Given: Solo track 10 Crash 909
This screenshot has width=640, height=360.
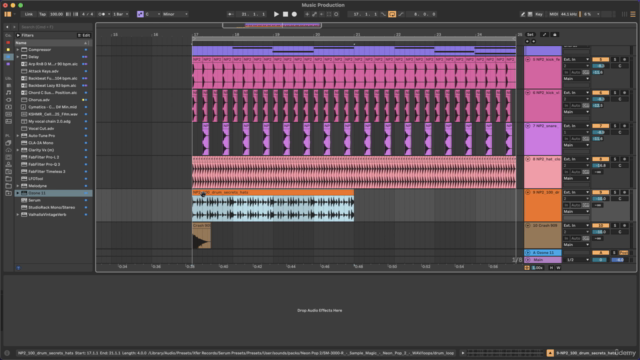Looking at the screenshot, I should 615,226.
